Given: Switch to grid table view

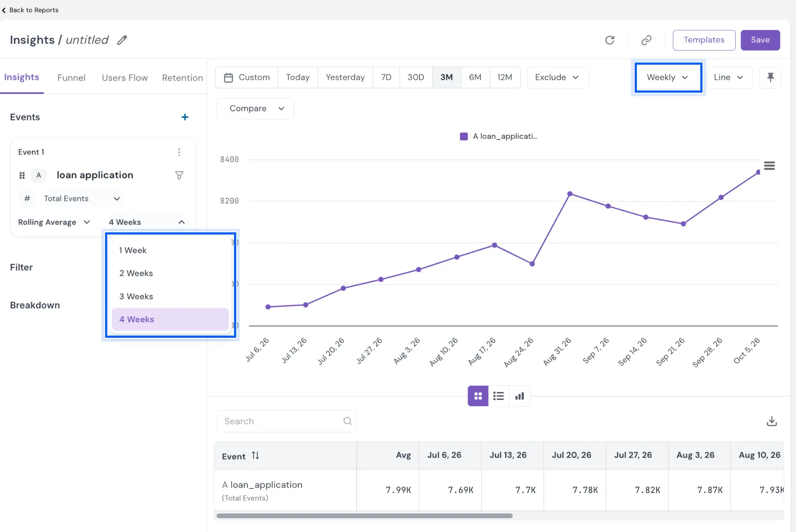Looking at the screenshot, I should click(478, 396).
